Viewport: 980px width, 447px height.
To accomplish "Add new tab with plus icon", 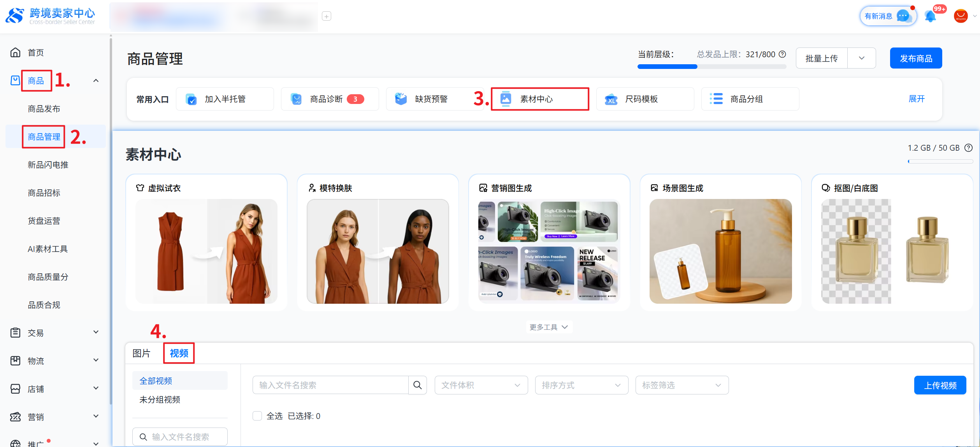I will (x=327, y=16).
